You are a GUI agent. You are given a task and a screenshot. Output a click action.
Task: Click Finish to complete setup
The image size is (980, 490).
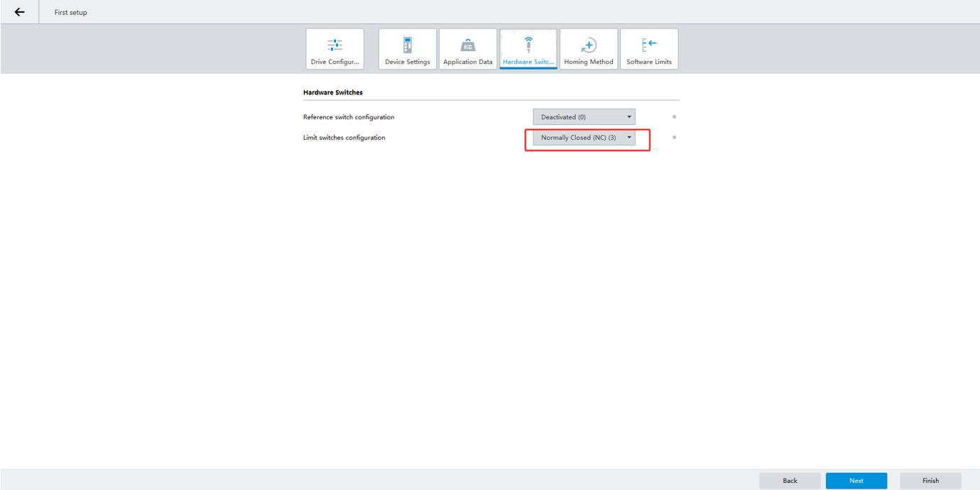(930, 481)
